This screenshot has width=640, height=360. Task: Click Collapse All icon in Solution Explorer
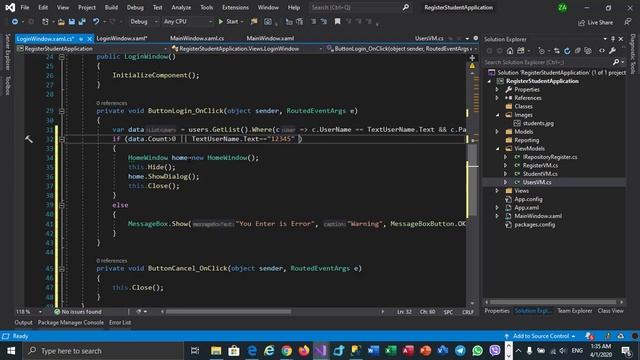click(x=578, y=51)
